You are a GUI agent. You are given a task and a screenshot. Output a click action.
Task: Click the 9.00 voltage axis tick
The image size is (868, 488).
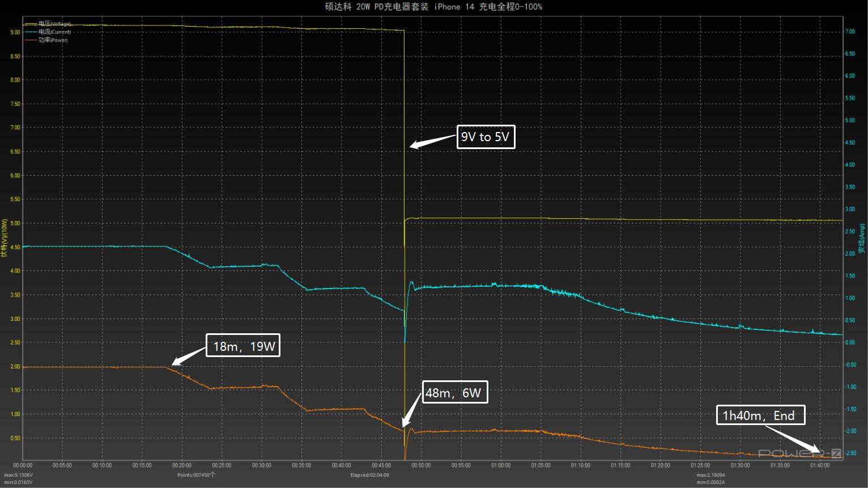(15, 32)
